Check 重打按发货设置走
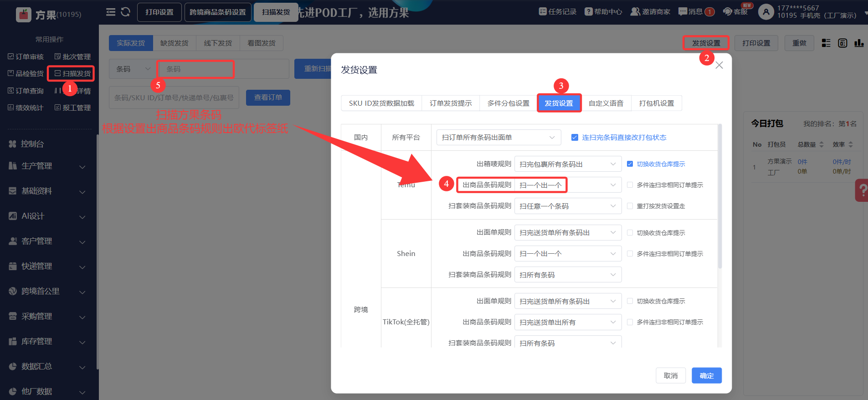868x400 pixels. tap(630, 206)
